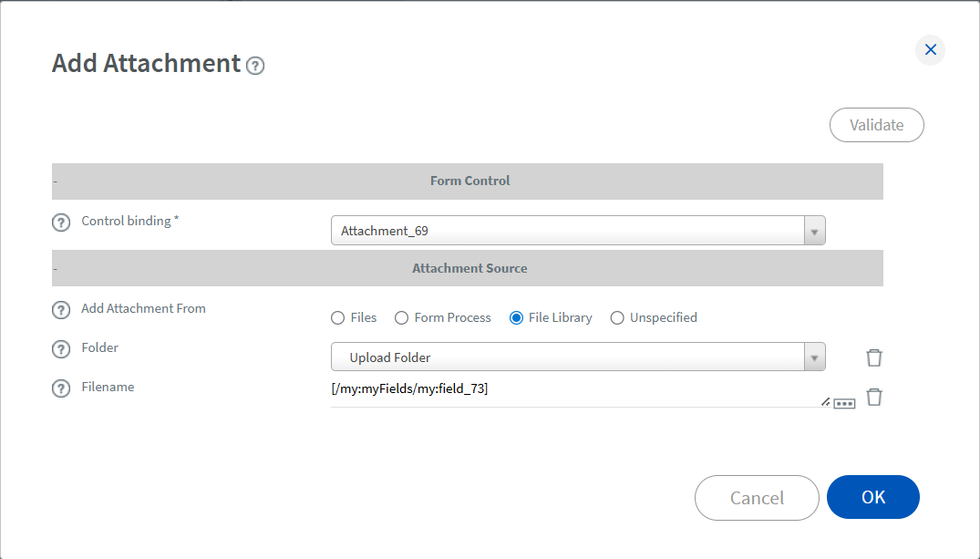Pick the Unspecified radio option
This screenshot has height=559, width=980.
[x=617, y=318]
